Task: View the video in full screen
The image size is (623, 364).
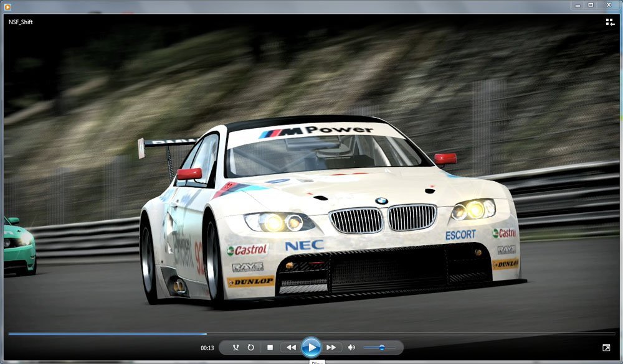Action: point(606,348)
